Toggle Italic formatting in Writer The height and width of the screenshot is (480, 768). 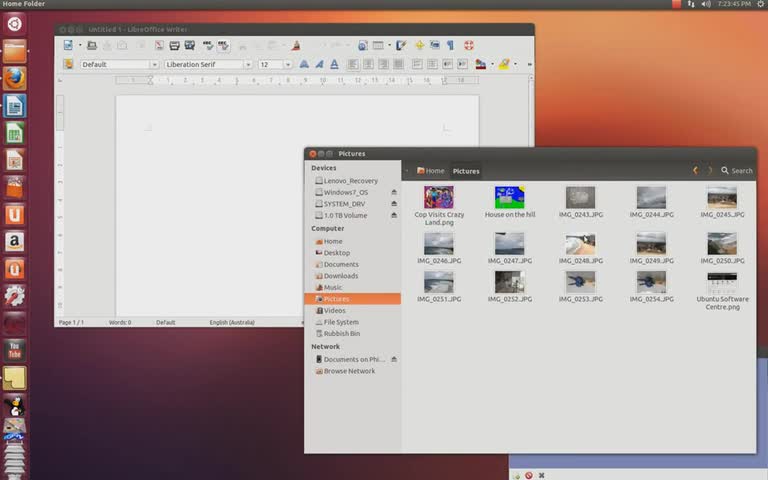(319, 64)
